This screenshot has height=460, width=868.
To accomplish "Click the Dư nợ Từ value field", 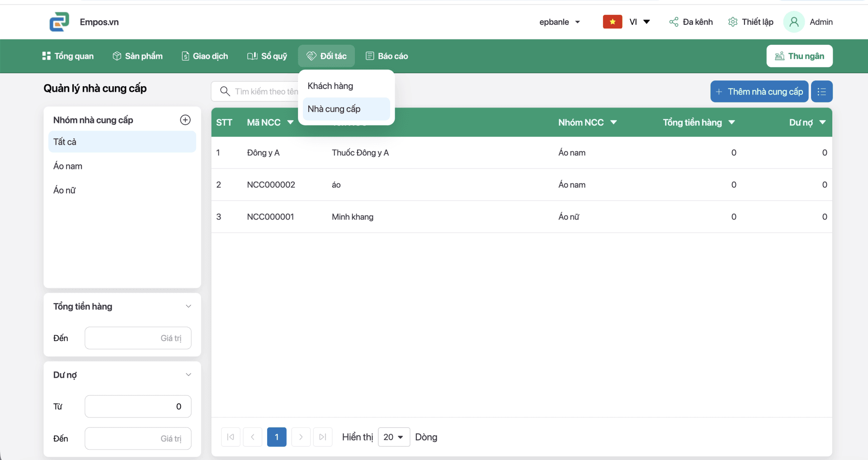I will pyautogui.click(x=138, y=406).
